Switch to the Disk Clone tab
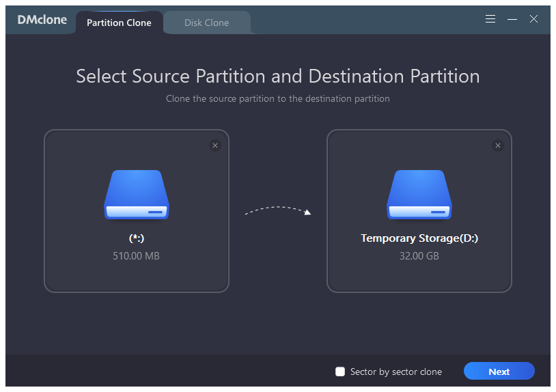The height and width of the screenshot is (392, 556). (206, 23)
